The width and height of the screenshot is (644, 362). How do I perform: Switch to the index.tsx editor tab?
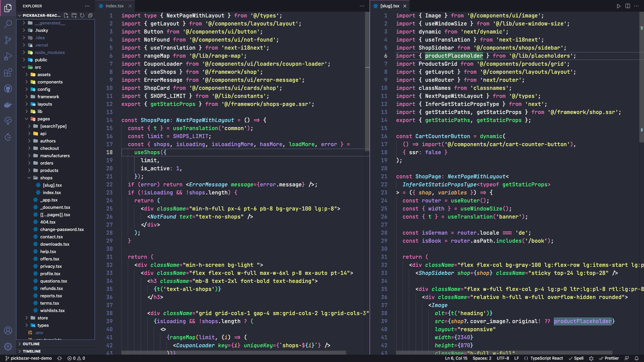pyautogui.click(x=114, y=6)
